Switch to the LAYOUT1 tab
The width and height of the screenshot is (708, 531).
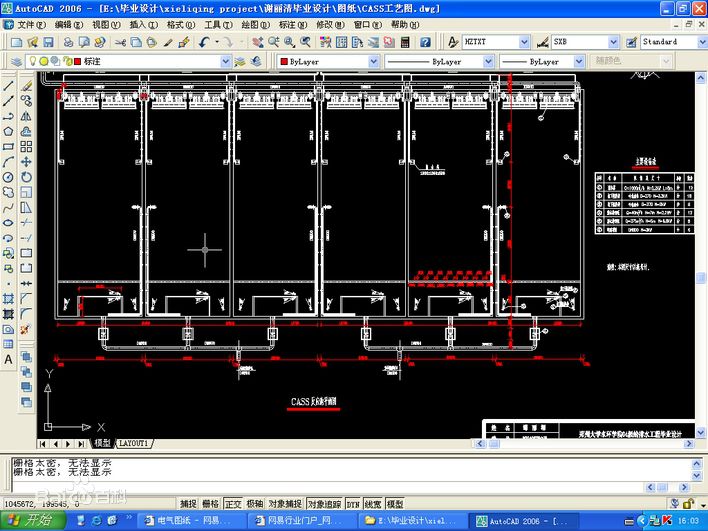(x=134, y=443)
